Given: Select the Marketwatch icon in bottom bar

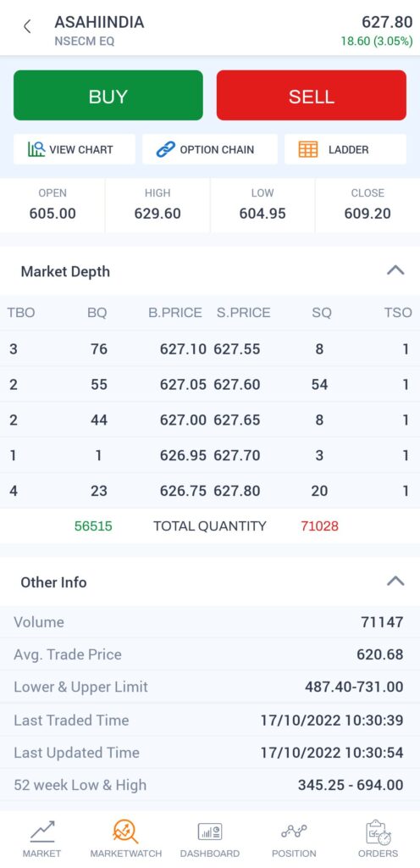Looking at the screenshot, I should point(125,832).
